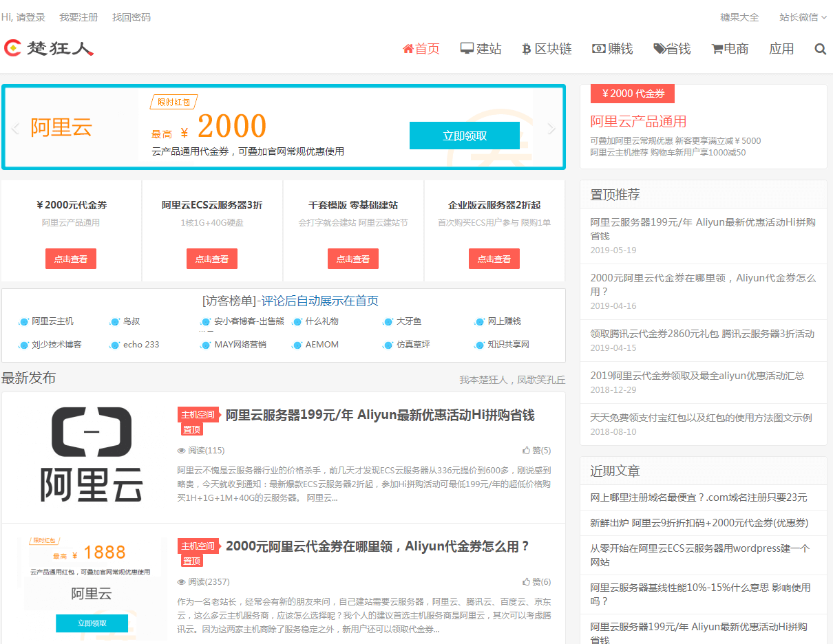Click the 我要注册 register link
The width and height of the screenshot is (833, 644).
coord(78,17)
